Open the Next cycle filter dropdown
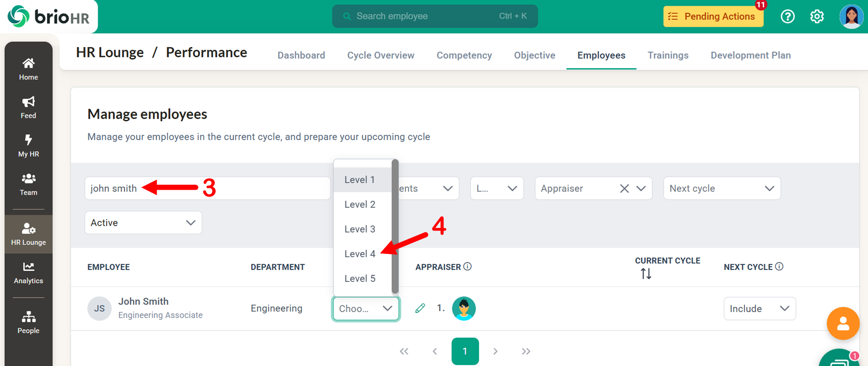 pyautogui.click(x=721, y=188)
